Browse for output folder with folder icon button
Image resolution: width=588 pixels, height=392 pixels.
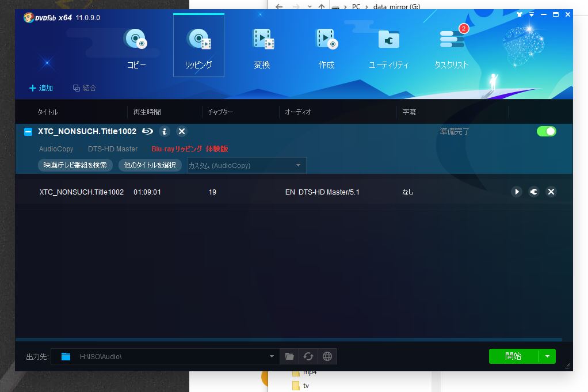289,356
